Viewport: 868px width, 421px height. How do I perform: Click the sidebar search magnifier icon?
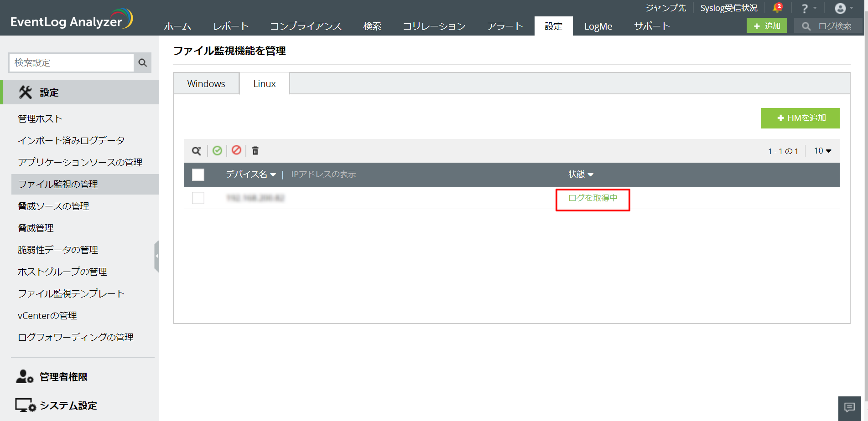pos(142,62)
